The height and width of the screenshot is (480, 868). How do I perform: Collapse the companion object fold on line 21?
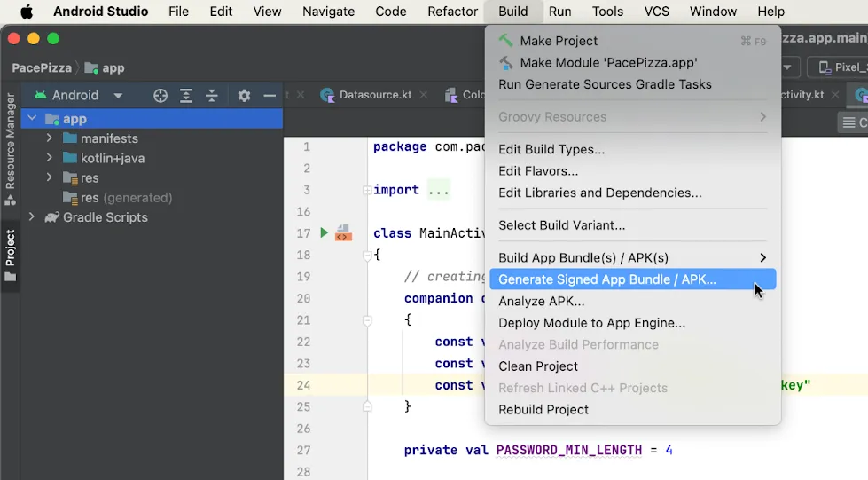[x=367, y=320]
